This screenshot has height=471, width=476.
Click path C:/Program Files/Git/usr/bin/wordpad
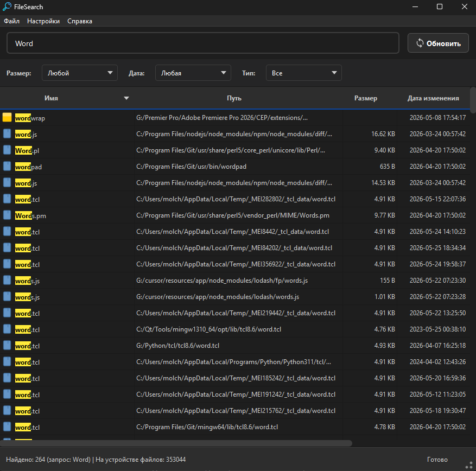click(x=191, y=166)
